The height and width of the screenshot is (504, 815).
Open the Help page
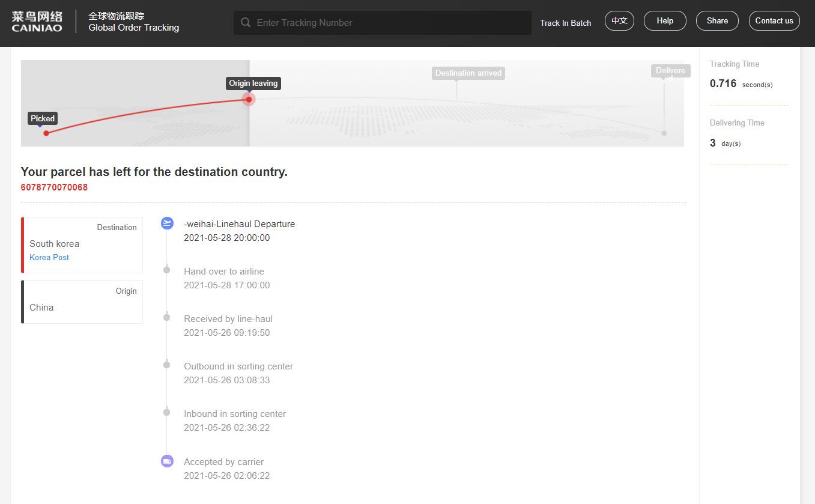pyautogui.click(x=665, y=20)
